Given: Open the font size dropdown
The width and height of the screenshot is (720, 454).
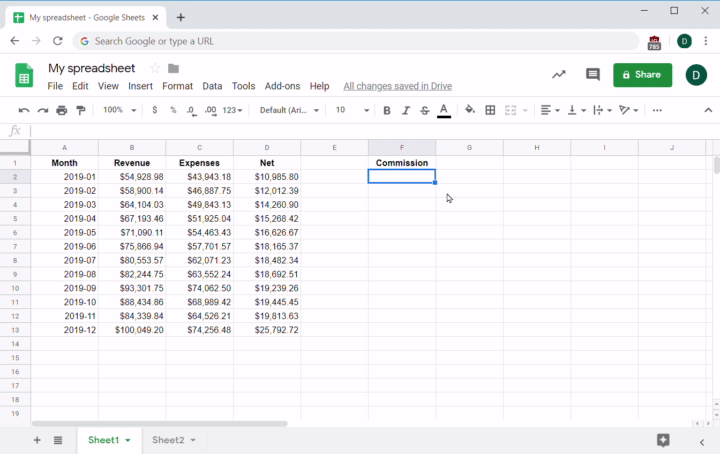Looking at the screenshot, I should [352, 110].
